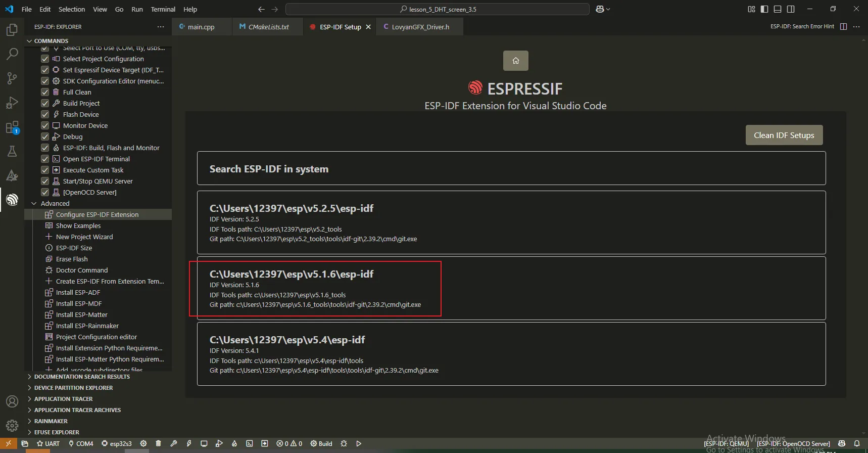This screenshot has height=453, width=868.
Task: Open the Terminal menu
Action: pos(163,9)
